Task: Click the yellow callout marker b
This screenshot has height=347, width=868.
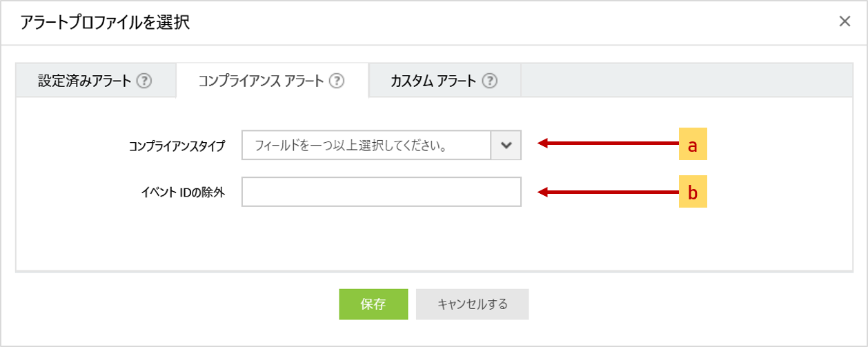Action: tap(693, 193)
